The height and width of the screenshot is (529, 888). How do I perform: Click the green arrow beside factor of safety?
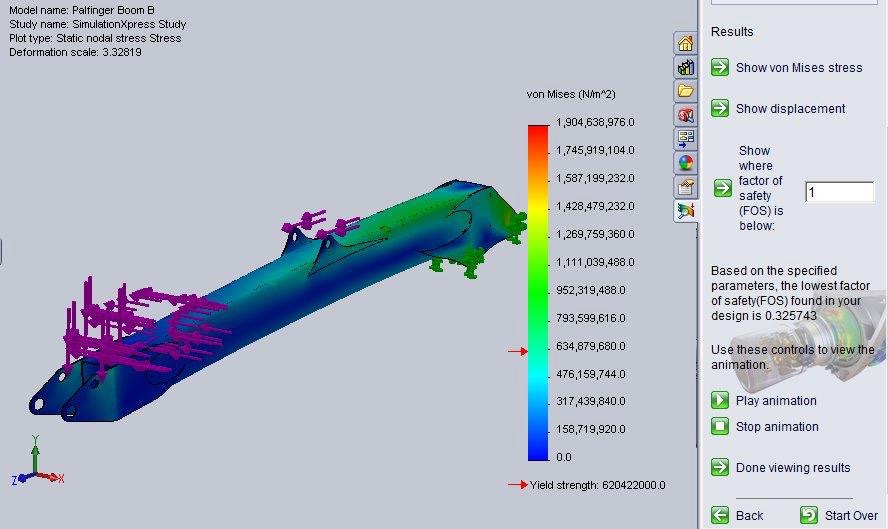tap(723, 187)
